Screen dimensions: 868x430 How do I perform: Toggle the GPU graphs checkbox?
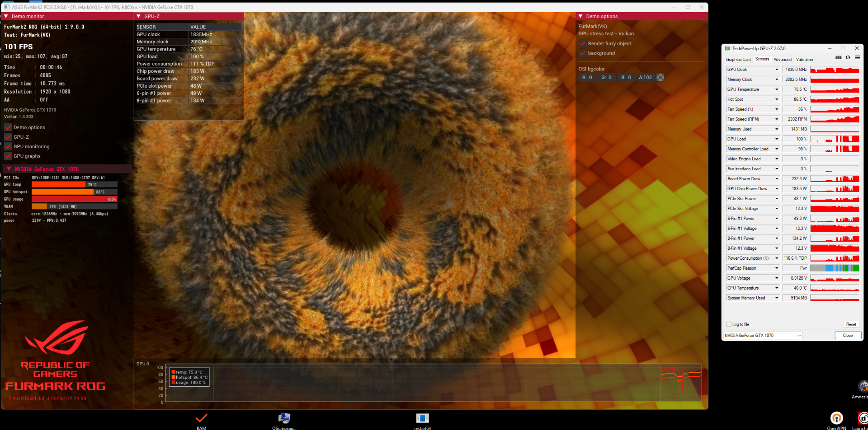8,156
